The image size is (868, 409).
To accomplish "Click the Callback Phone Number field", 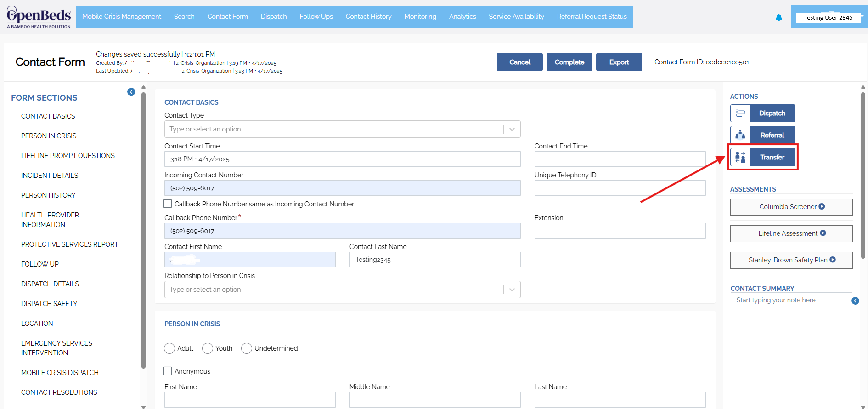I will click(343, 231).
